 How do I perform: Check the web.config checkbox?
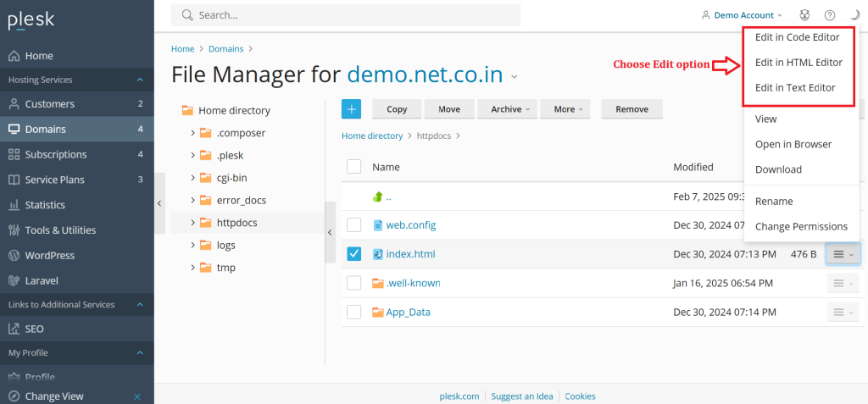pyautogui.click(x=353, y=224)
